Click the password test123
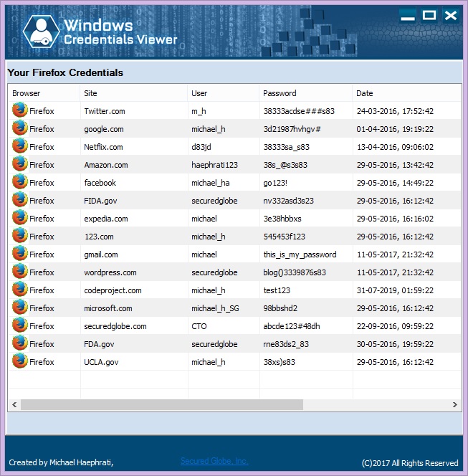 (x=277, y=290)
